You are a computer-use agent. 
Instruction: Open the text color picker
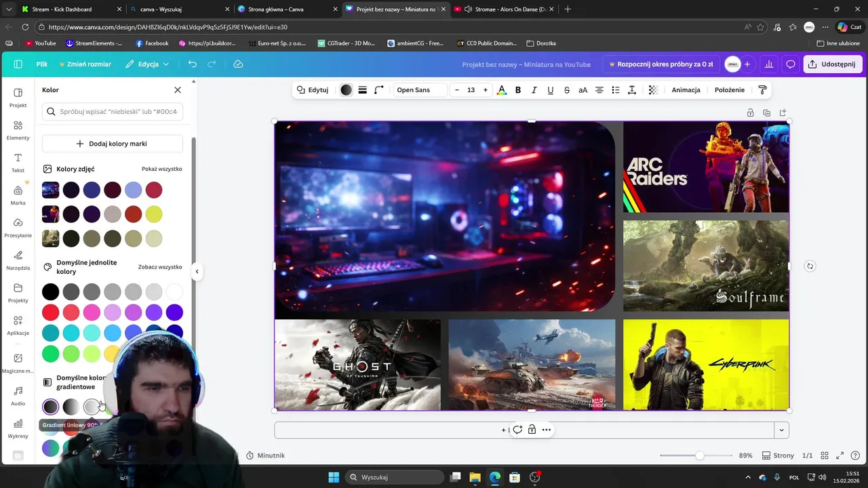point(502,90)
